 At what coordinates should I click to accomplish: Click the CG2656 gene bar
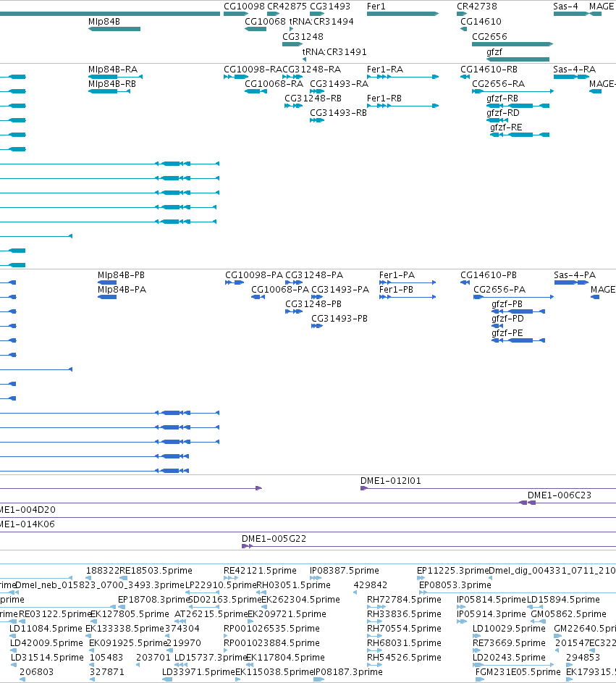512,44
